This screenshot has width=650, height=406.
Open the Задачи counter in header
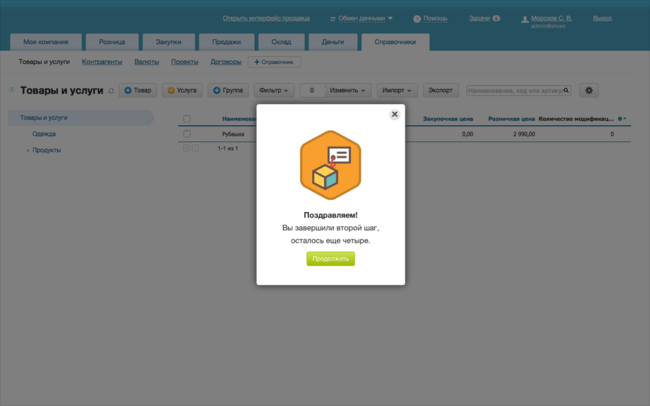(x=496, y=18)
